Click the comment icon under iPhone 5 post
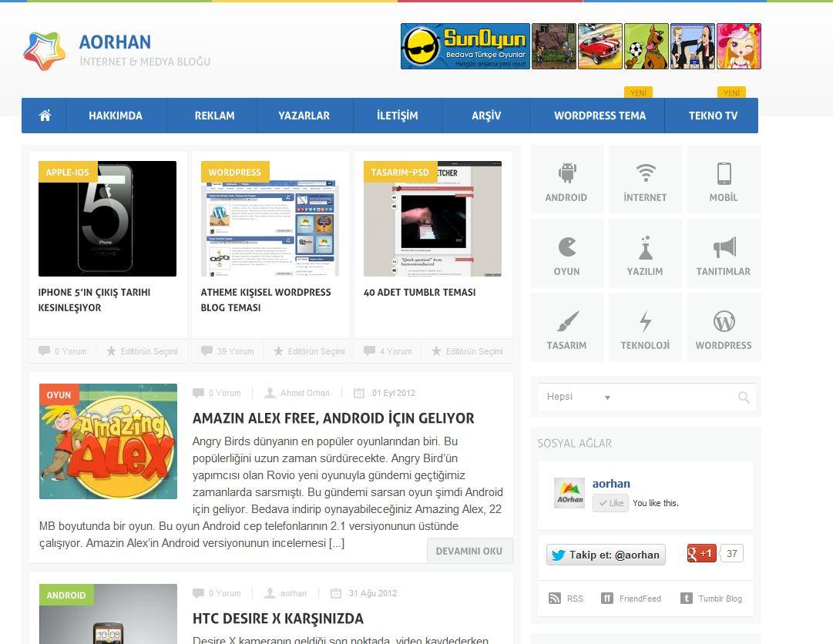The image size is (833, 644). coord(44,351)
